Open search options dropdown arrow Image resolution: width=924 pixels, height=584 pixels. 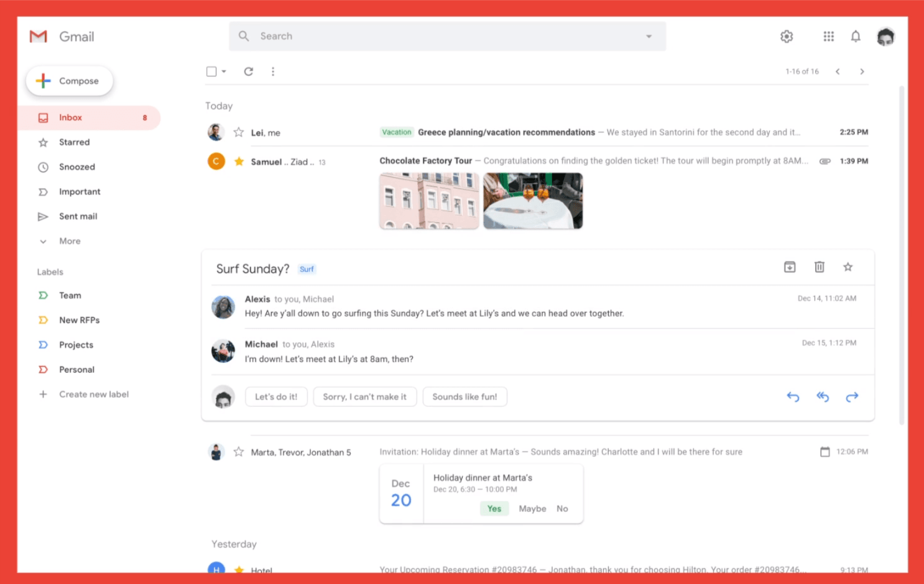point(649,36)
